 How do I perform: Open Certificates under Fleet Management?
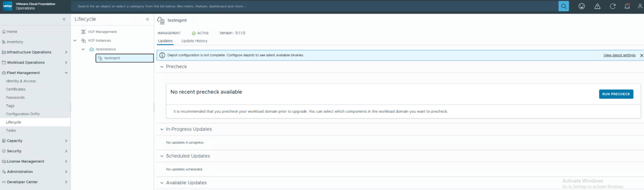point(16,89)
